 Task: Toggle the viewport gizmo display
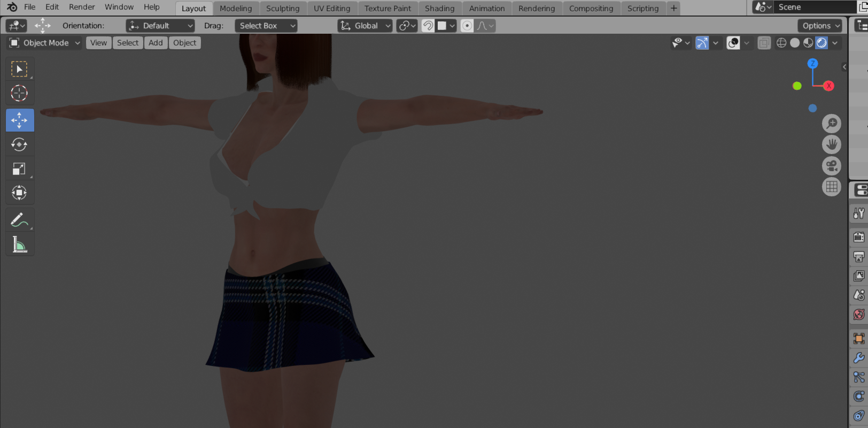point(702,43)
